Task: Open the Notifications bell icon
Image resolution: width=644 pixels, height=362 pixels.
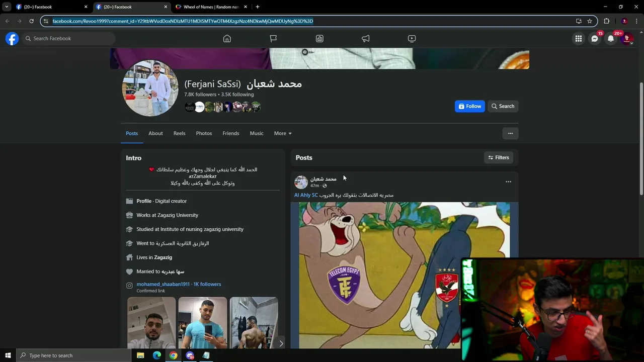Action: 611,39
